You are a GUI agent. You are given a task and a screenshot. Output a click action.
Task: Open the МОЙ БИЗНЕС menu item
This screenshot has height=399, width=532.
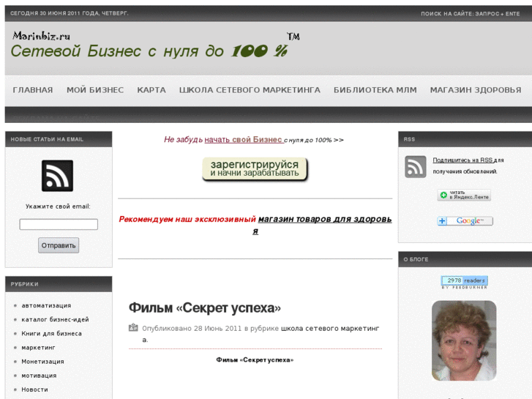(x=95, y=90)
